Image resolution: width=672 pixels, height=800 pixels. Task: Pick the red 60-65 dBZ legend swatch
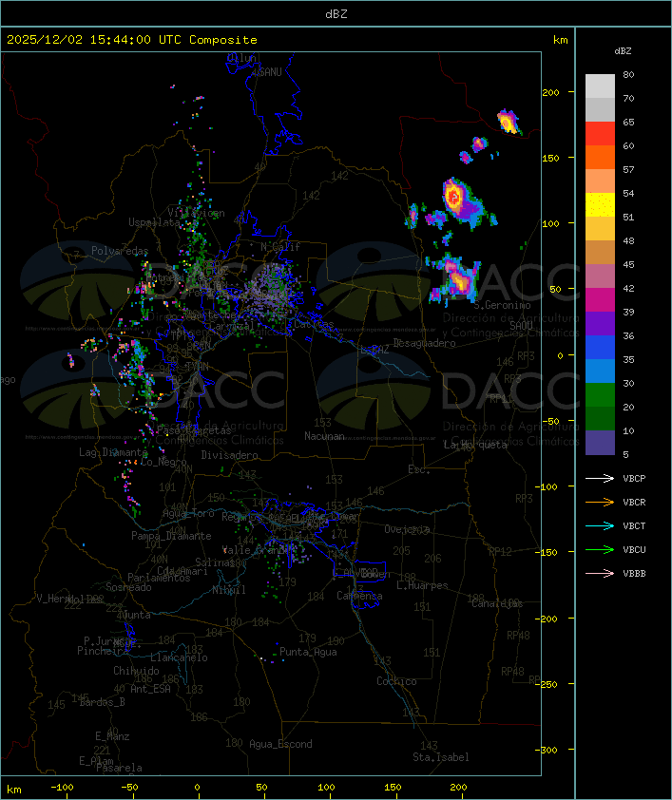coord(600,134)
